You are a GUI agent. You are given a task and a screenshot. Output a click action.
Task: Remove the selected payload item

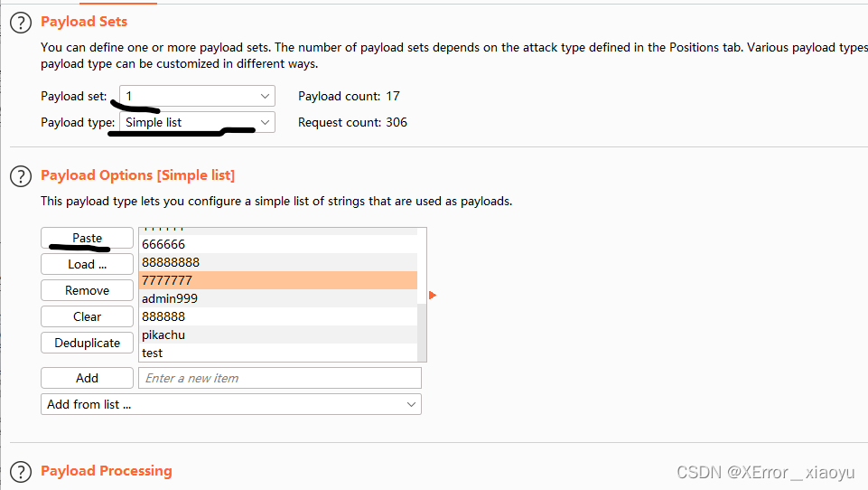[x=87, y=290]
